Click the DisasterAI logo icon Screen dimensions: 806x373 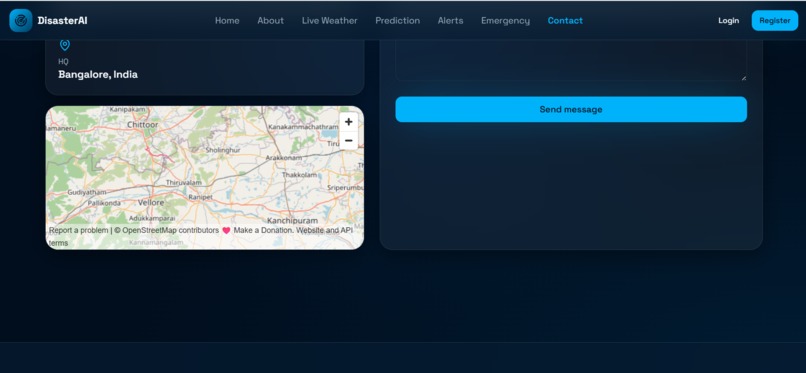pos(21,21)
